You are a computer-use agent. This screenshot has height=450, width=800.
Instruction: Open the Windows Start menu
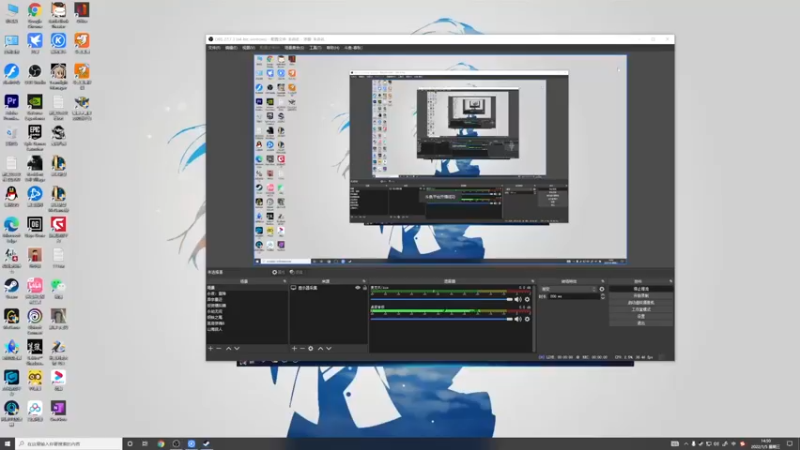pos(7,444)
